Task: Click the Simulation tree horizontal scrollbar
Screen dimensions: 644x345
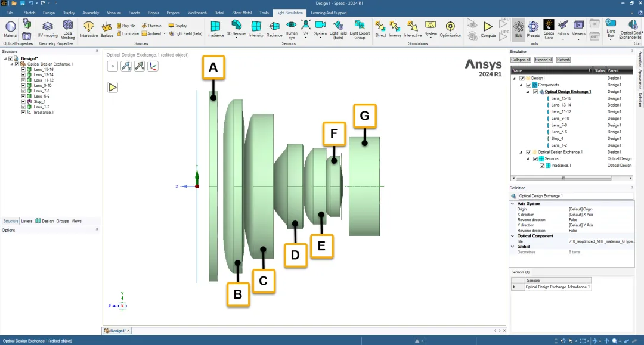Action: pyautogui.click(x=572, y=178)
